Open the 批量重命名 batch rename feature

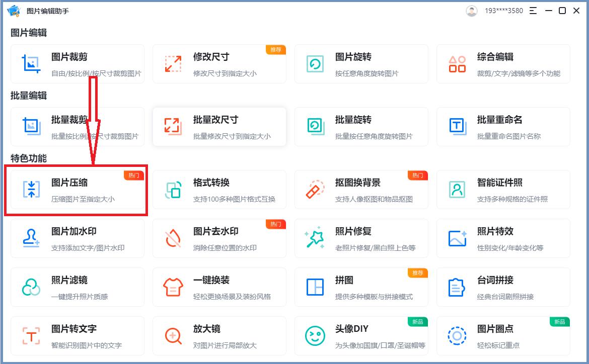click(503, 126)
